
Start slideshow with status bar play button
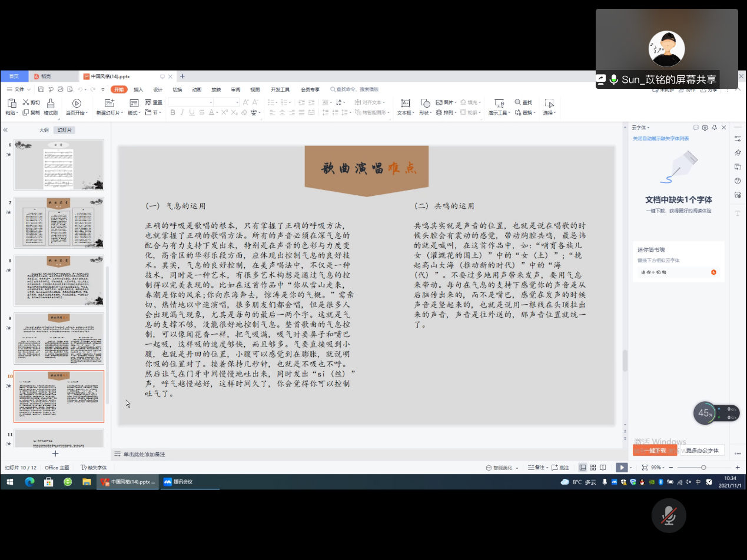[621, 468]
